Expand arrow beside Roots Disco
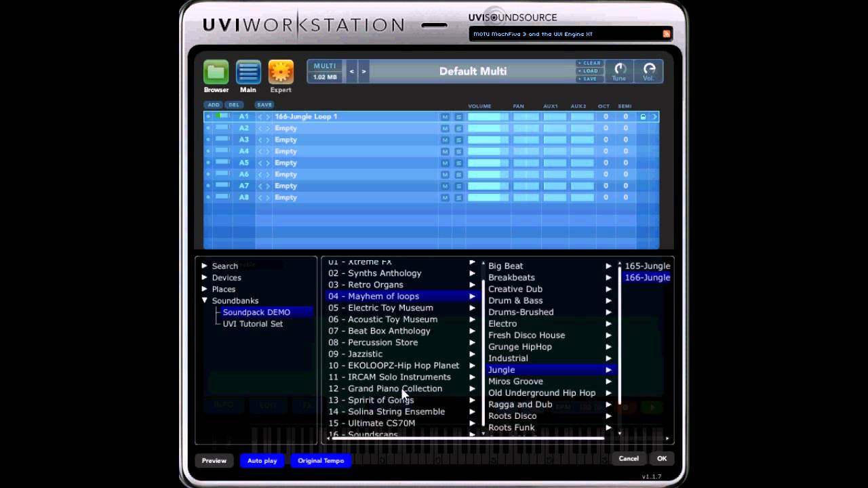This screenshot has width=868, height=488. [x=608, y=415]
